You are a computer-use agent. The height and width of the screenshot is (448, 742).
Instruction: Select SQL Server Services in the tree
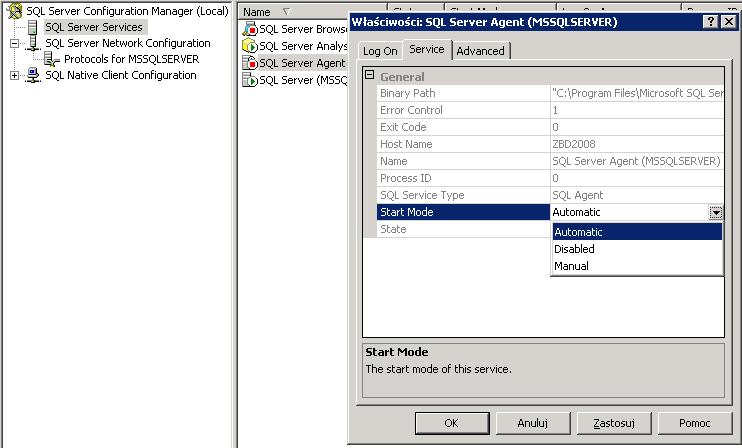[94, 27]
